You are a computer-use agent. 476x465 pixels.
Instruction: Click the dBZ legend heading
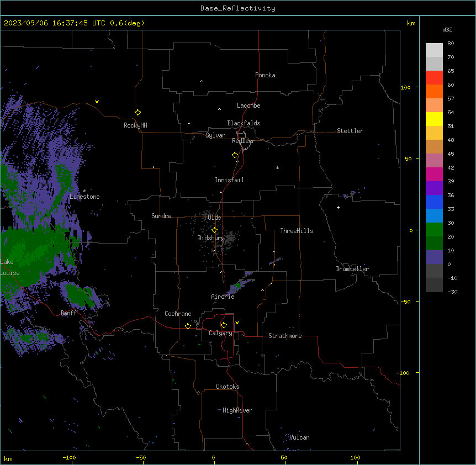point(447,29)
